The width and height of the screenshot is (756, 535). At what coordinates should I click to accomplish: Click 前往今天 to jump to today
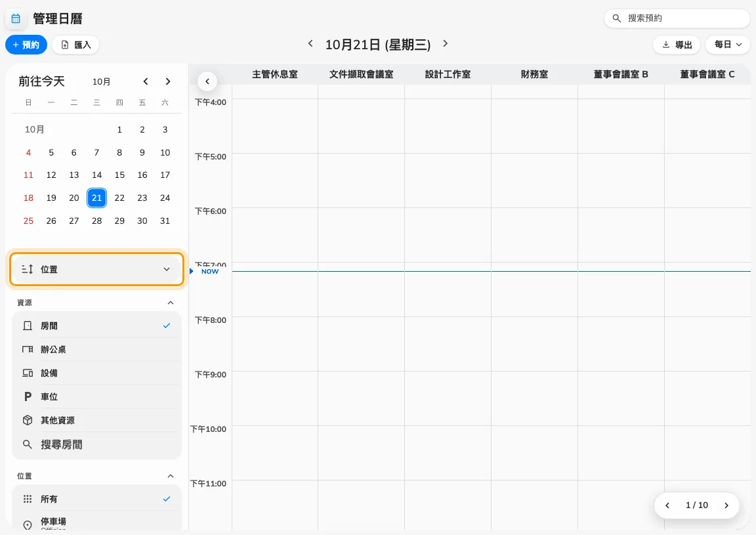(x=41, y=81)
